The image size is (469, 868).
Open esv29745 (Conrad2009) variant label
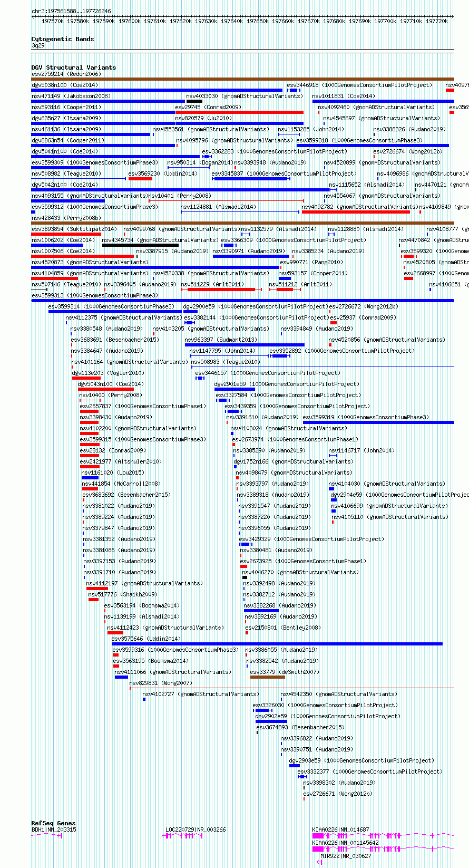(x=208, y=107)
